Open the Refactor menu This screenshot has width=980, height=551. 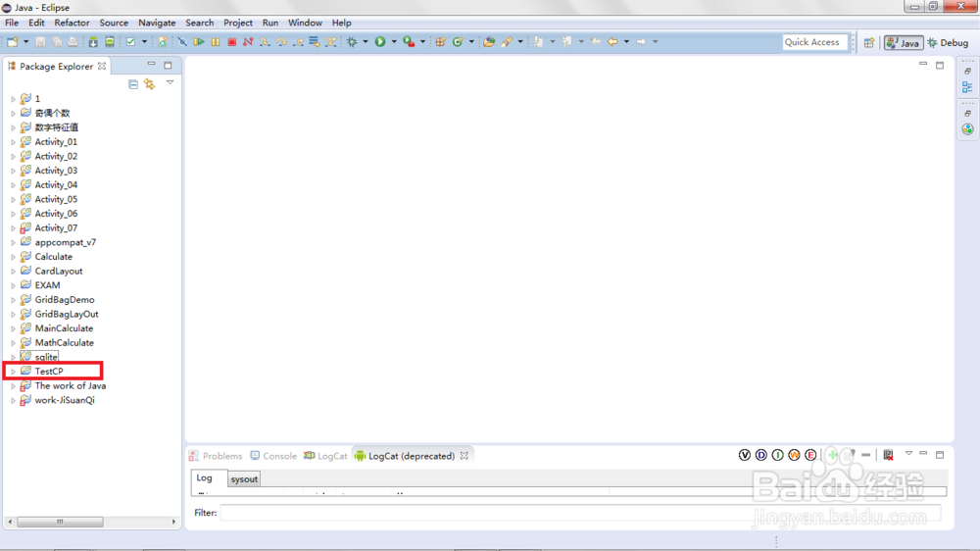72,23
